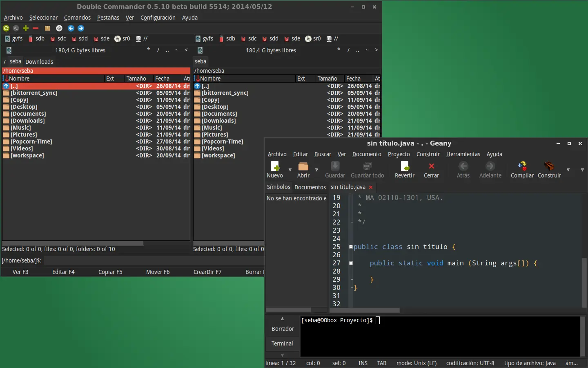Click the down arrow below Terminal tab
Screen dimensions: 588x368
coord(282,355)
